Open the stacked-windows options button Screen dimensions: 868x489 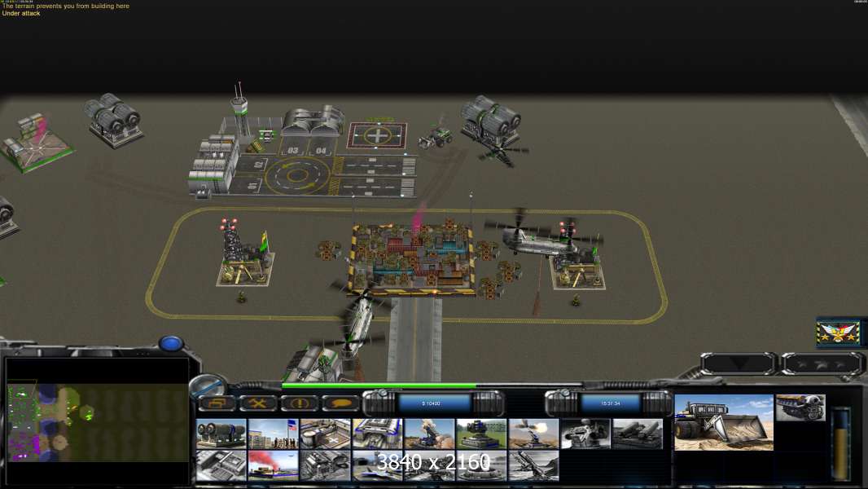tap(217, 403)
